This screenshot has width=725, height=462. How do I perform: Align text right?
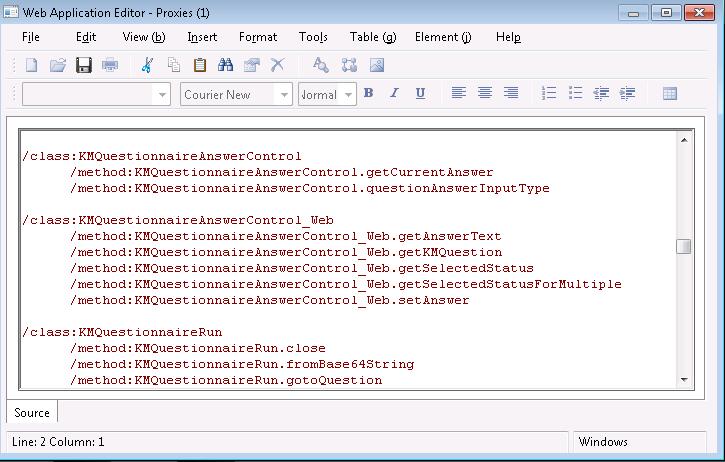click(x=511, y=93)
